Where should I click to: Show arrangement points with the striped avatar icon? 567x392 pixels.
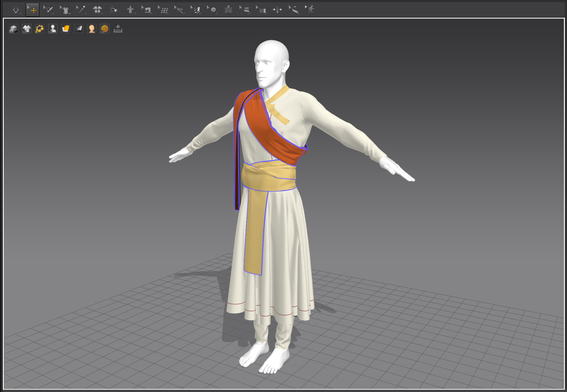(130, 10)
